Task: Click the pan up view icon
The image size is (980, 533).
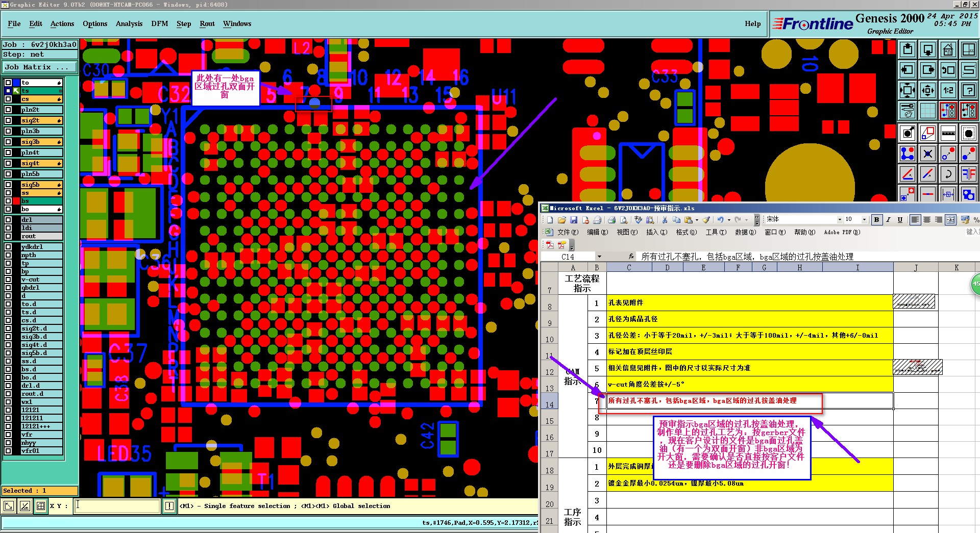Action: pyautogui.click(x=908, y=49)
